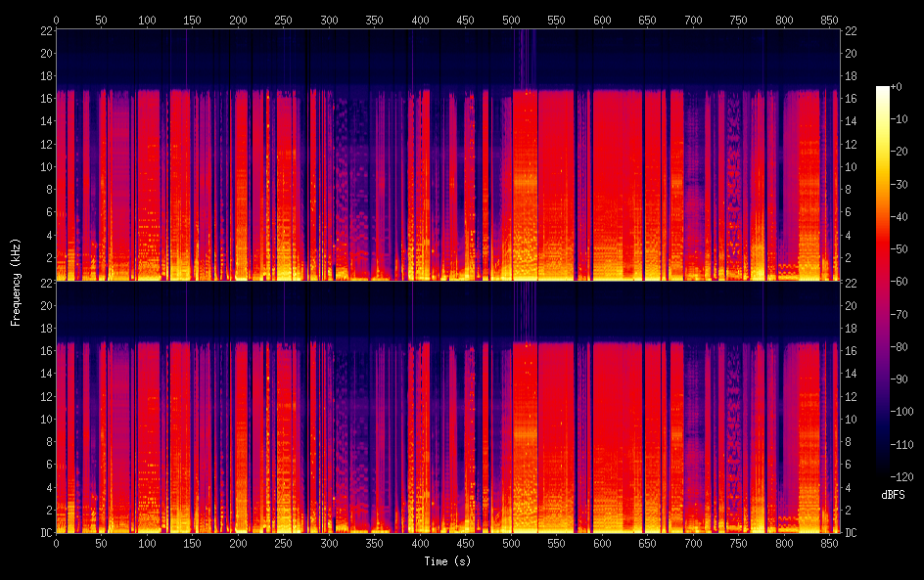
Task: Click the 20 kHz label on upper right axis
Action: click(x=850, y=54)
